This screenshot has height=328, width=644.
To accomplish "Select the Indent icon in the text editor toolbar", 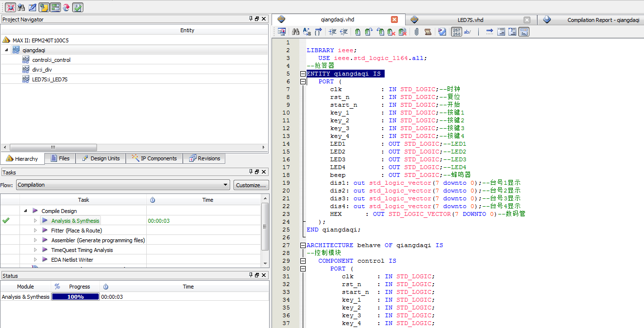I will click(x=332, y=31).
